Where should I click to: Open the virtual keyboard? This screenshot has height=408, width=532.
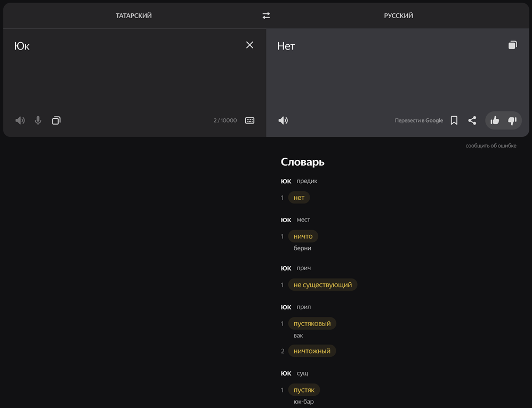coord(249,120)
